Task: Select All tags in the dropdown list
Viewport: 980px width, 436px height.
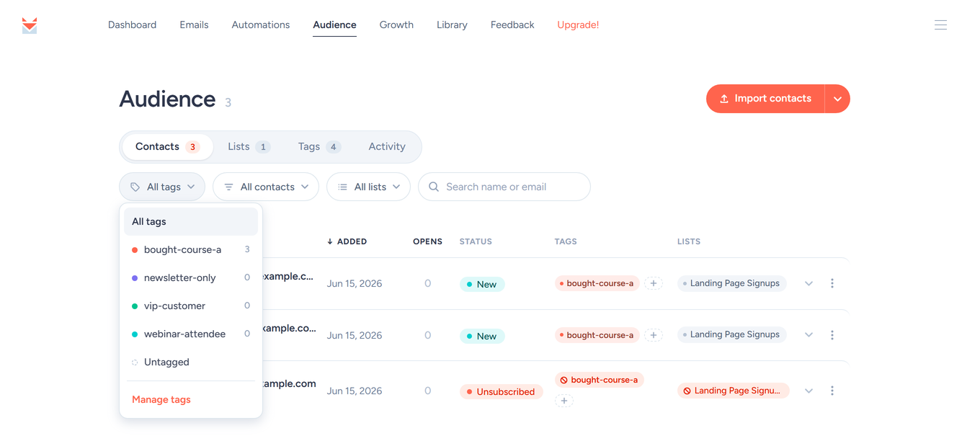Action: pos(191,222)
